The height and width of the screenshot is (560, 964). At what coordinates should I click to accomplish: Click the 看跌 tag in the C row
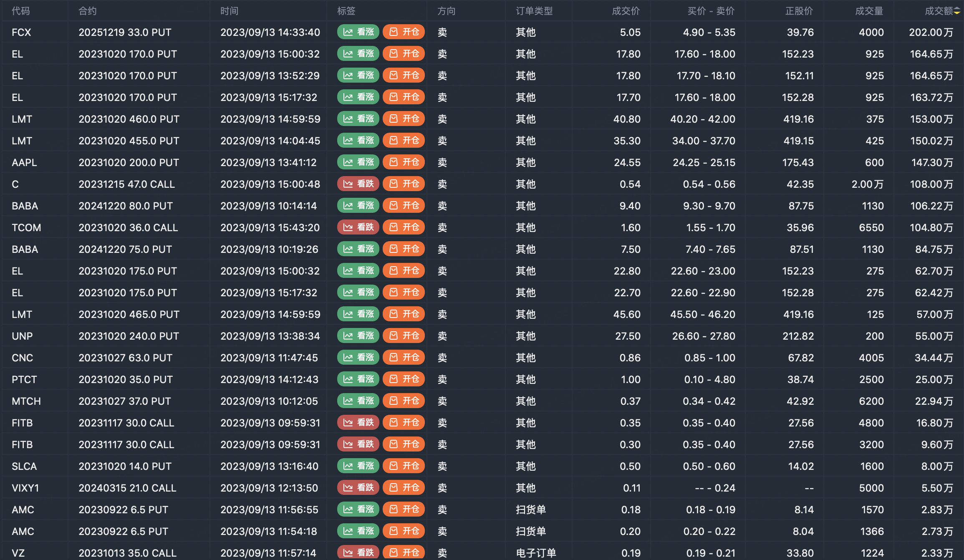[x=358, y=184]
